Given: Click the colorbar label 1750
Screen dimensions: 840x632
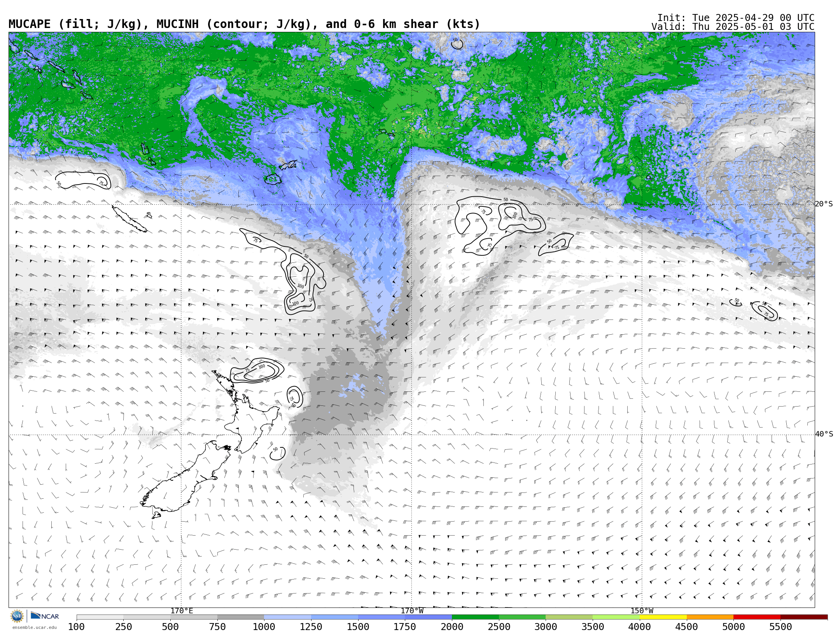Looking at the screenshot, I should pyautogui.click(x=405, y=627).
